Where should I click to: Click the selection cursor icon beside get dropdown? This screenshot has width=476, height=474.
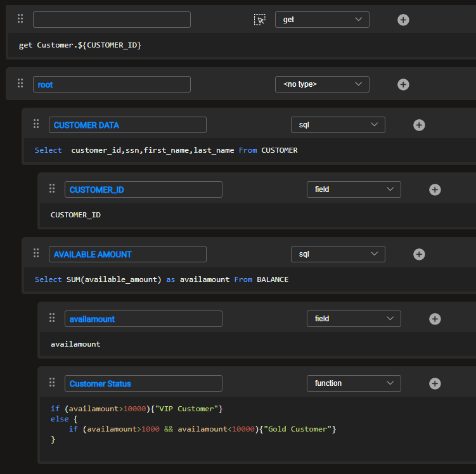pyautogui.click(x=260, y=20)
